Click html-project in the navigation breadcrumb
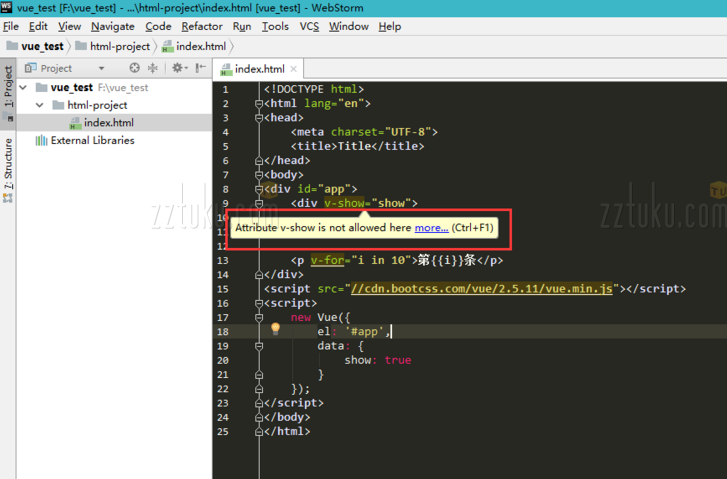The height and width of the screenshot is (479, 727). coord(120,46)
